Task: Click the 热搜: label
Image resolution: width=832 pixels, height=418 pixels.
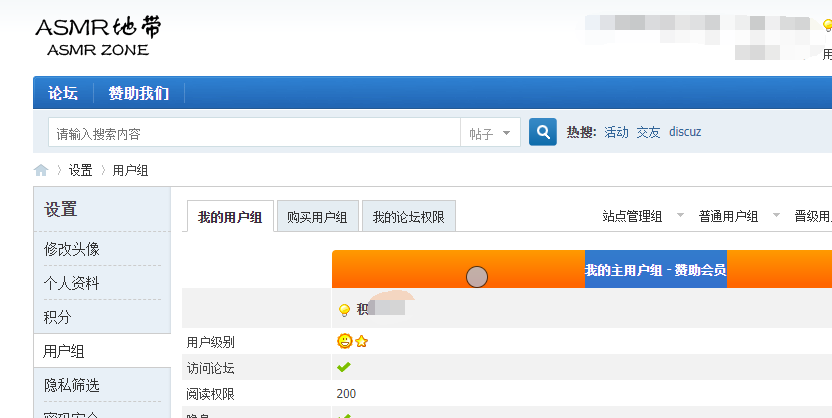Action: click(x=582, y=132)
